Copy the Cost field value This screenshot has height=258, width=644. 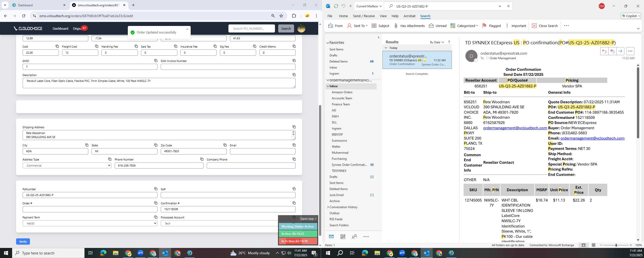tap(57, 46)
